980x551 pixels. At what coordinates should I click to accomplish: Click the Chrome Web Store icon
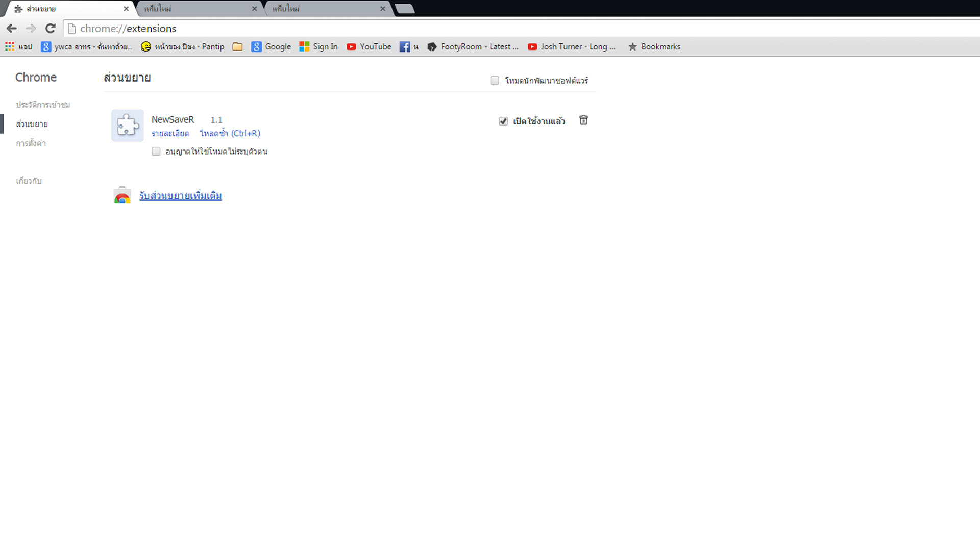122,195
